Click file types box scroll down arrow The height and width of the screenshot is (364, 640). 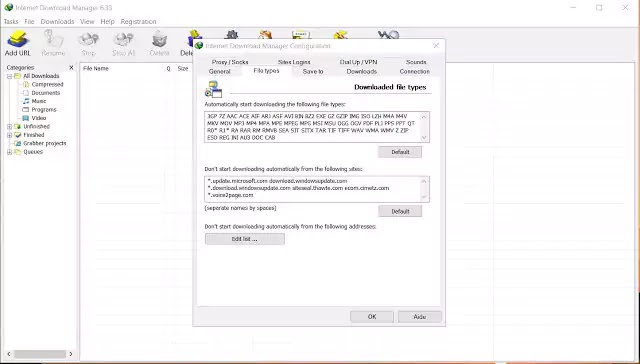click(x=424, y=138)
